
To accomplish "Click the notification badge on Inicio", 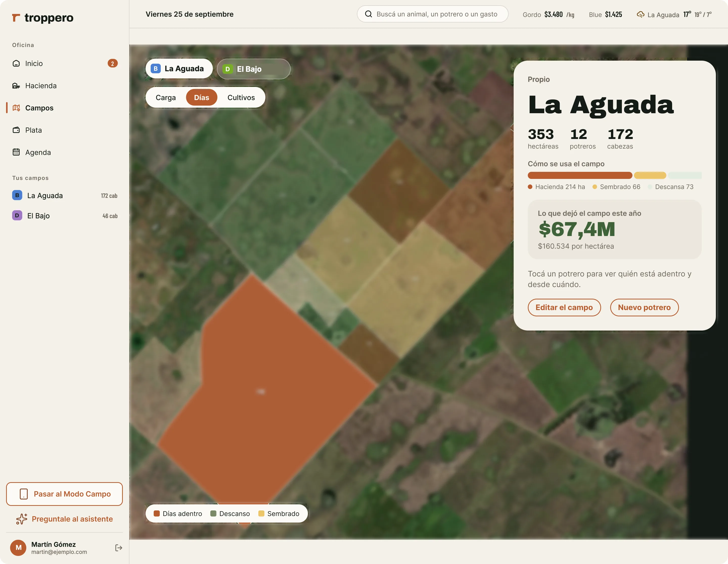I will pos(113,63).
